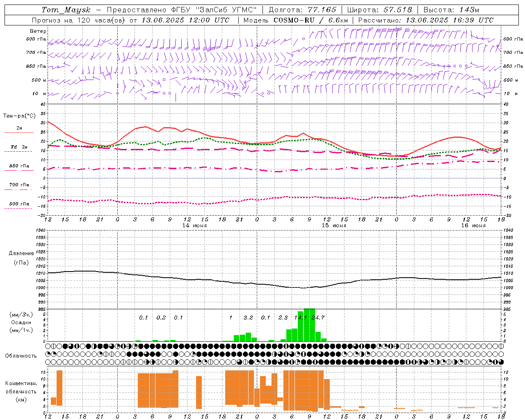Screen dimensions: 525x420
Task: Click the 2.3 precipitation total
Action: (x=283, y=317)
